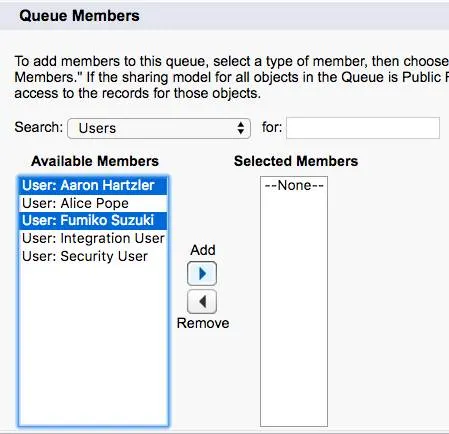The width and height of the screenshot is (449, 434).
Task: Select User: Fumiko Suzuki list entry
Action: [93, 220]
